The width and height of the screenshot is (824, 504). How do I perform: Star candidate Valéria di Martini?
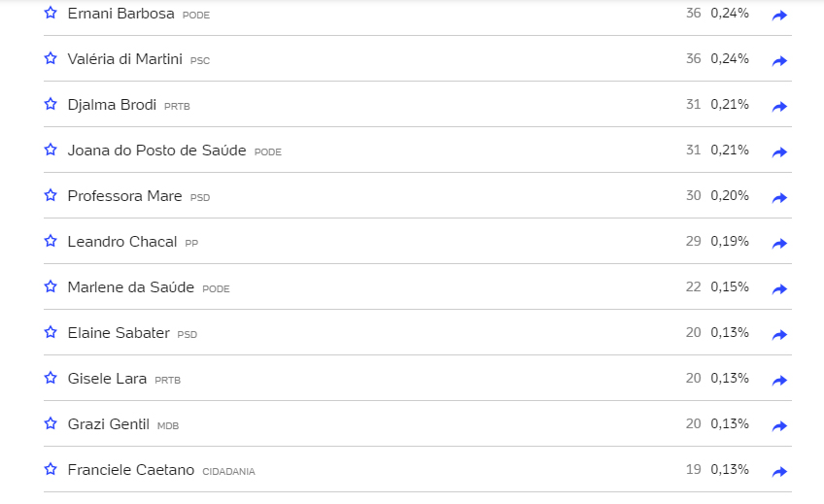point(51,58)
